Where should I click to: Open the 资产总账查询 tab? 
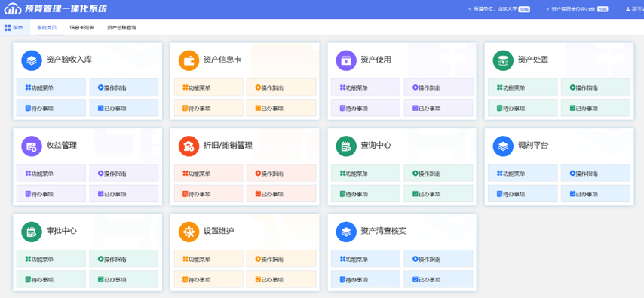[122, 28]
